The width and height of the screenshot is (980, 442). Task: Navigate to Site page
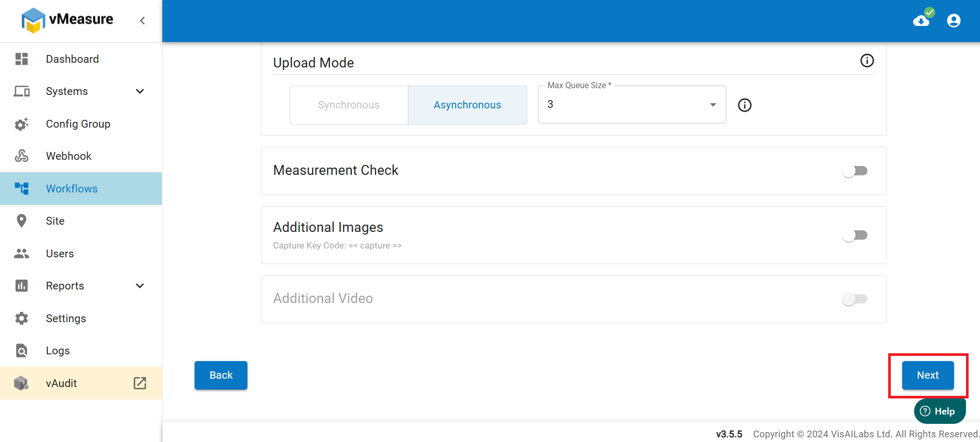click(81, 221)
